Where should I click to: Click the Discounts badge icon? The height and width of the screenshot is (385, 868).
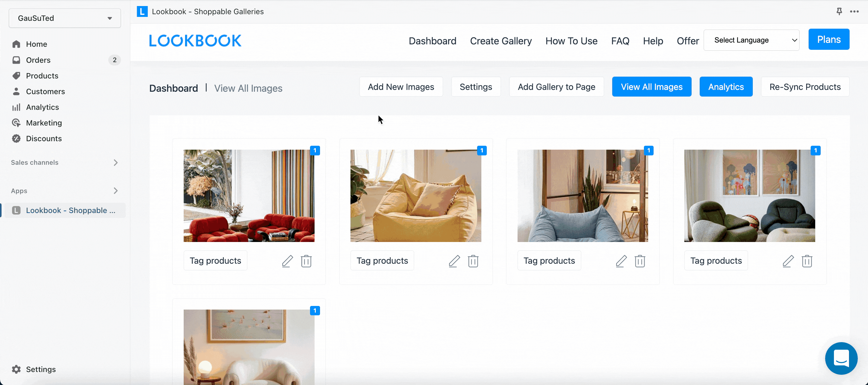click(16, 138)
